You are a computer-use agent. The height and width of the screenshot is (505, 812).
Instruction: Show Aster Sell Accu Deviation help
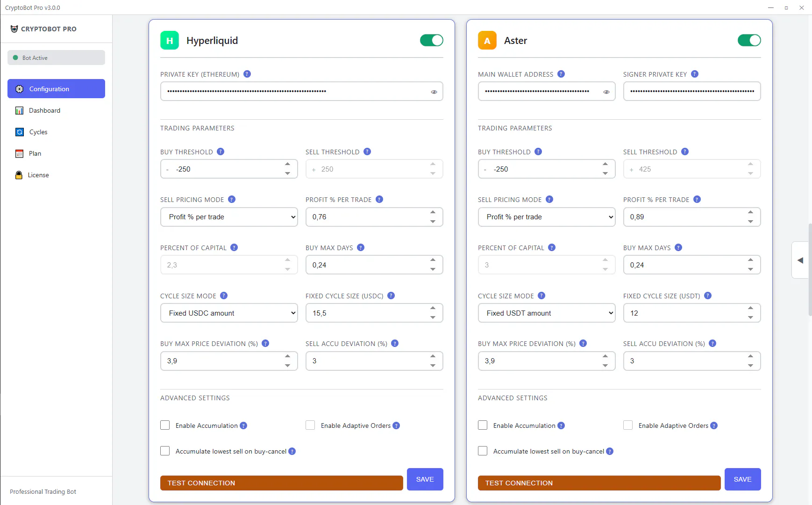(x=712, y=343)
